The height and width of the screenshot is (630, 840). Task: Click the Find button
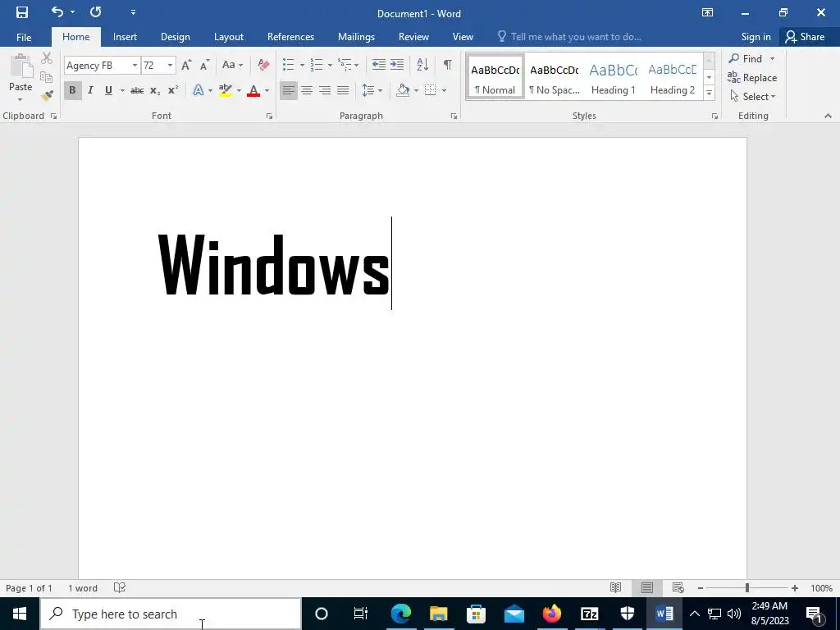click(746, 58)
